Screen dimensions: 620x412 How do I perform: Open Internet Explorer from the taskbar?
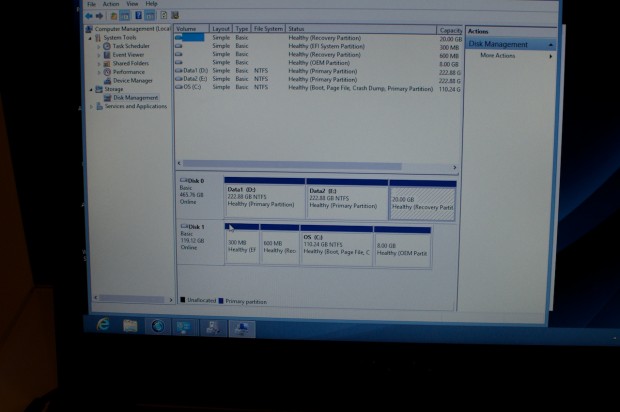coord(103,326)
